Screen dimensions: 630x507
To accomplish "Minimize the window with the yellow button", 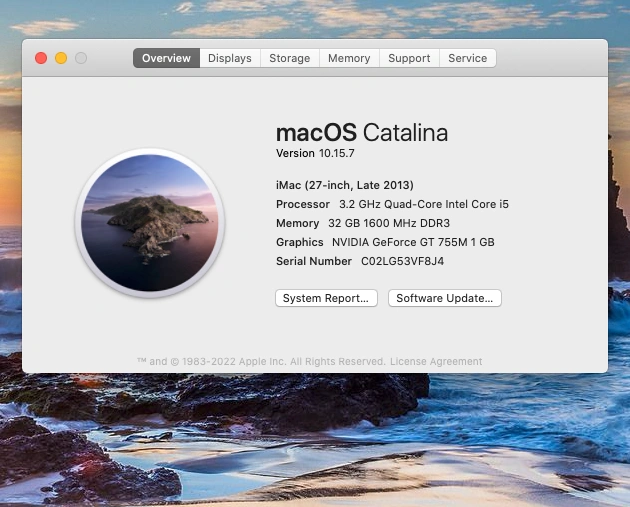I will coord(61,58).
